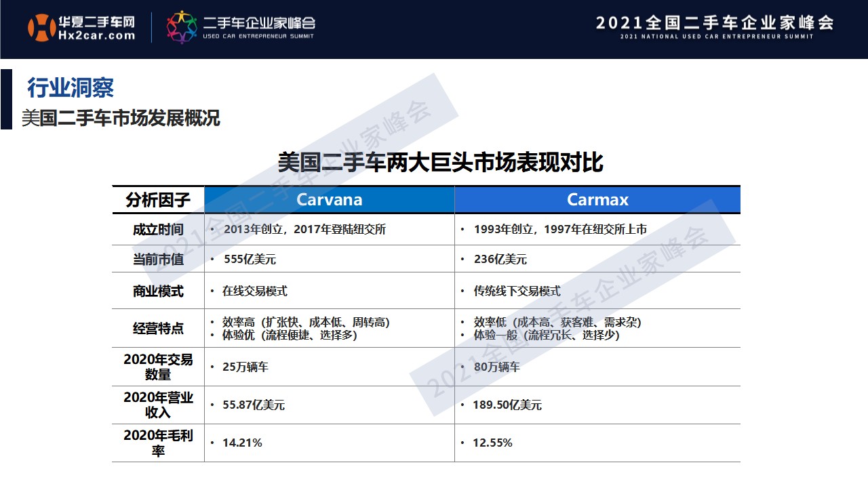Click the 2020年交易数量 row label
Image resolution: width=868 pixels, height=488 pixels.
[x=158, y=367]
